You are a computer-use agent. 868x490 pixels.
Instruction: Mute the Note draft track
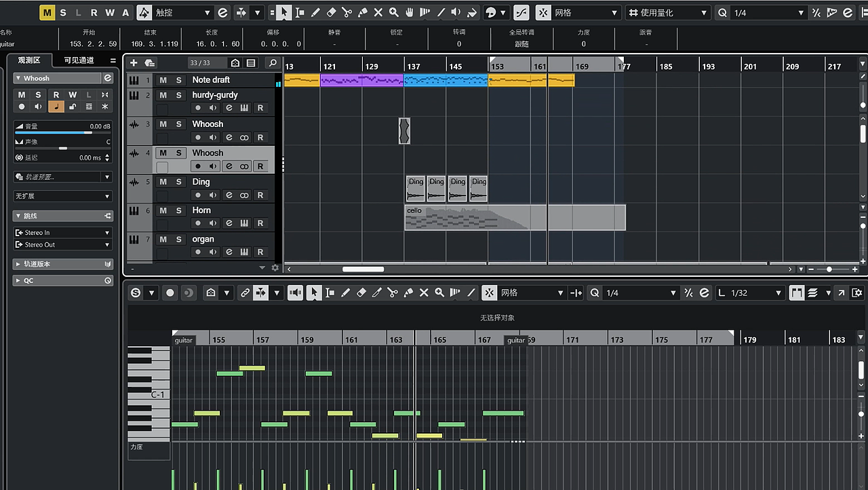[x=163, y=80]
